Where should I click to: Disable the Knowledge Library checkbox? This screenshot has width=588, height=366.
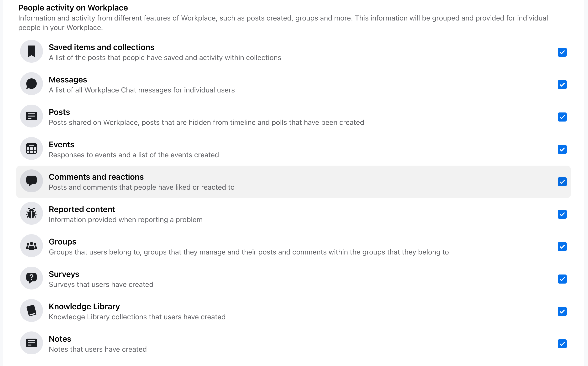tap(562, 312)
